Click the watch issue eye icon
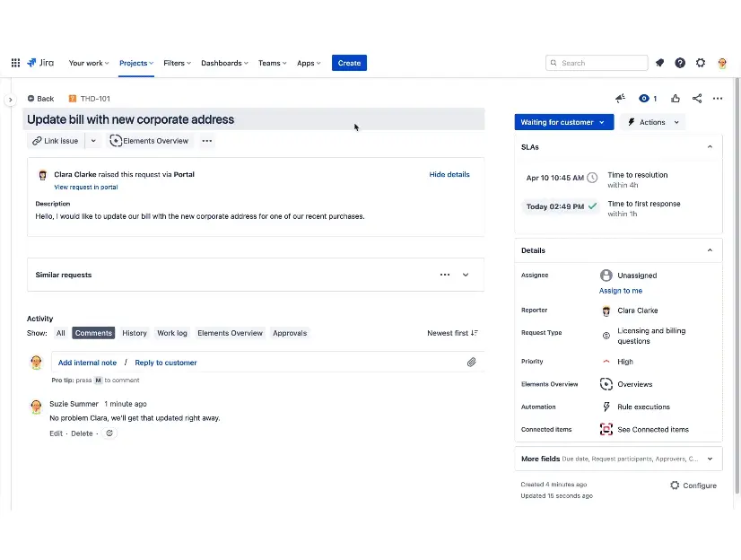 [644, 99]
